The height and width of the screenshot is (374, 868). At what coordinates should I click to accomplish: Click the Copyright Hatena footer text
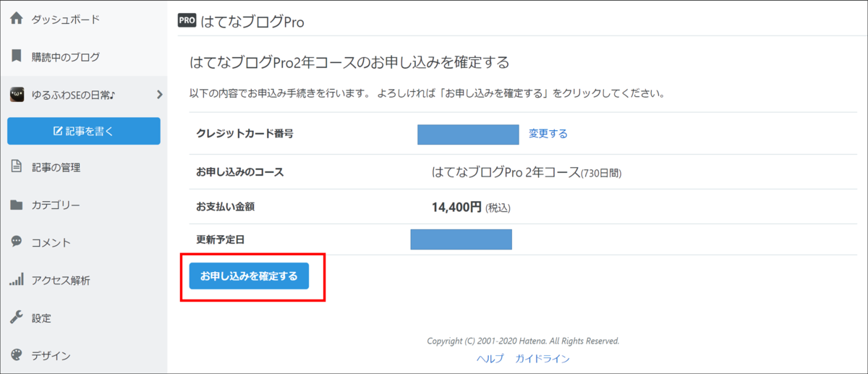[523, 341]
